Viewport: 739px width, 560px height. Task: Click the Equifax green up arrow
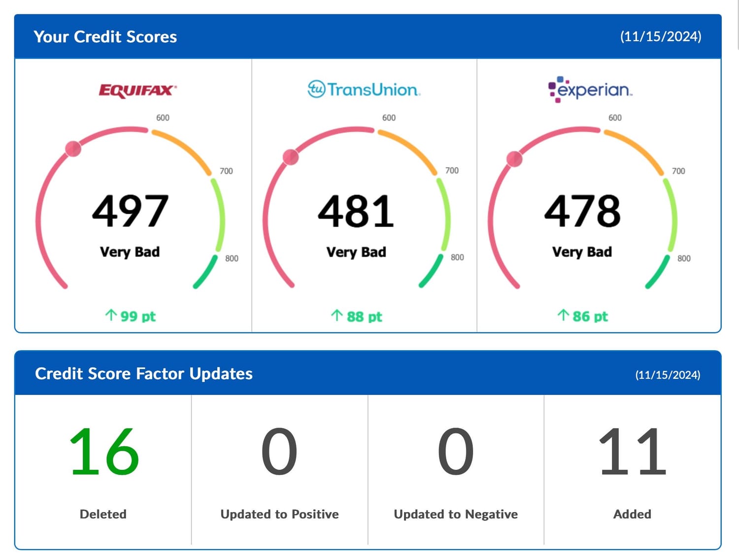pyautogui.click(x=111, y=315)
